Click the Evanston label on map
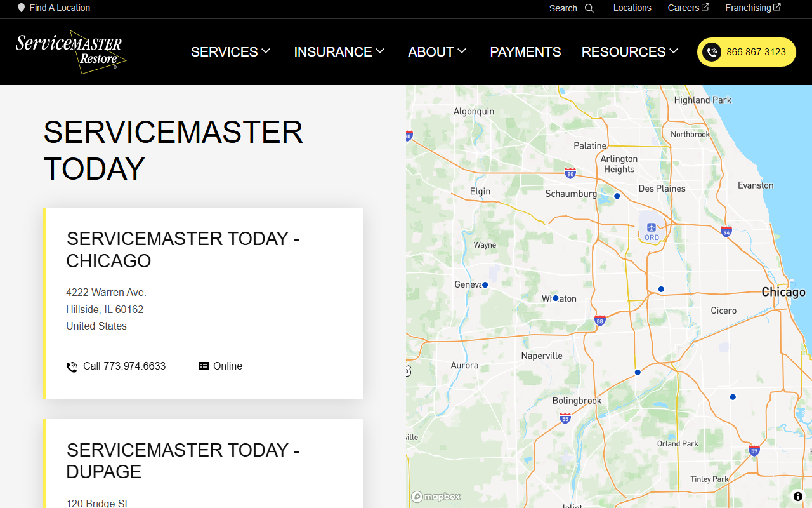This screenshot has width=812, height=508. point(756,185)
